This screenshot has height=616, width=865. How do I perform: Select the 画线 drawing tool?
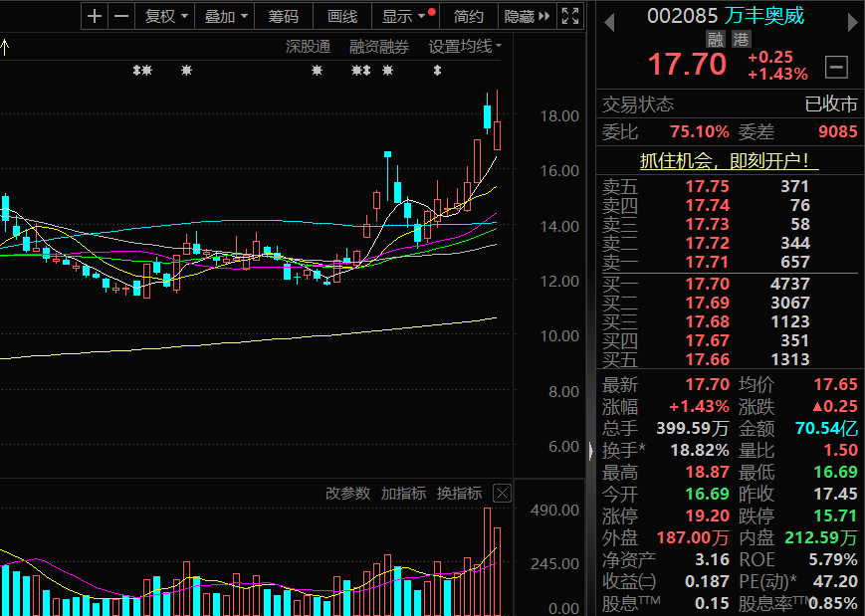(x=342, y=16)
